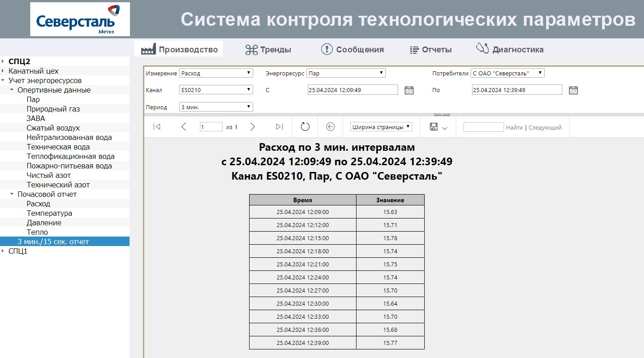Click the report search text field

(483, 127)
